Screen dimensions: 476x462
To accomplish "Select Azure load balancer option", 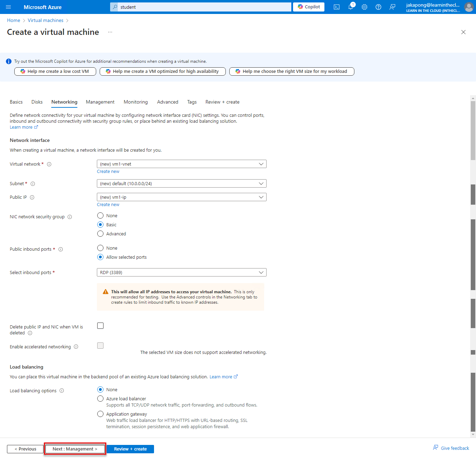I will [100, 399].
